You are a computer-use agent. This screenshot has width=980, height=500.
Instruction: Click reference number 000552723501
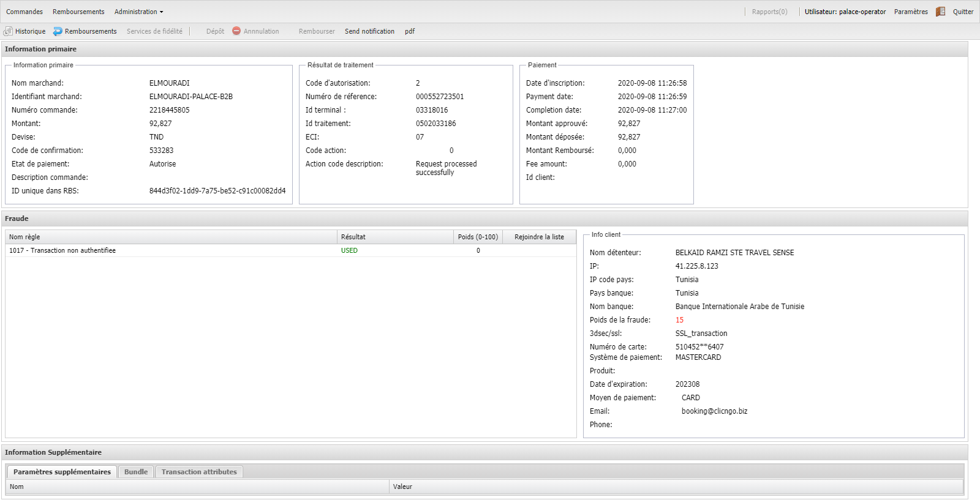pyautogui.click(x=440, y=97)
